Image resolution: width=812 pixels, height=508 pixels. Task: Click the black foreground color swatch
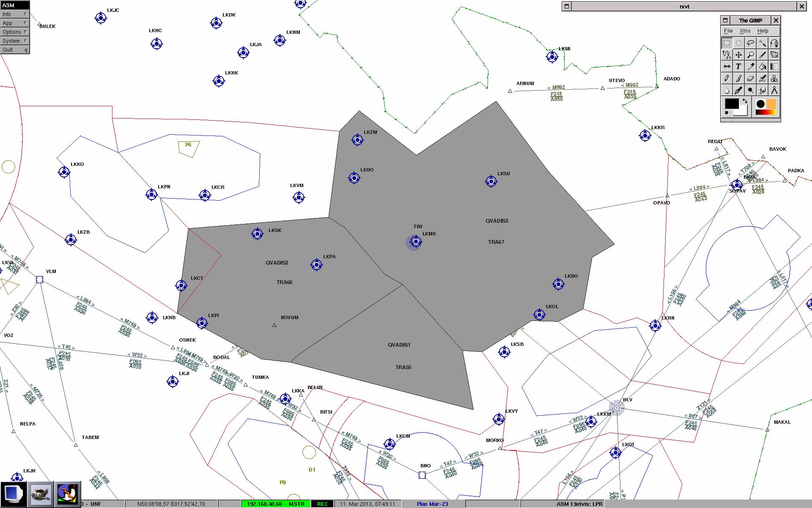(732, 104)
